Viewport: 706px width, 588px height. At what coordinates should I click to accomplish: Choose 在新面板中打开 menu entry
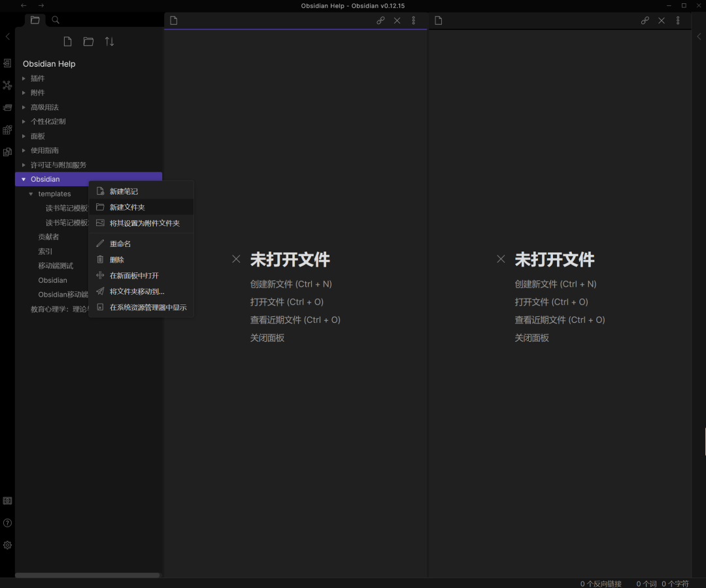[141, 275]
